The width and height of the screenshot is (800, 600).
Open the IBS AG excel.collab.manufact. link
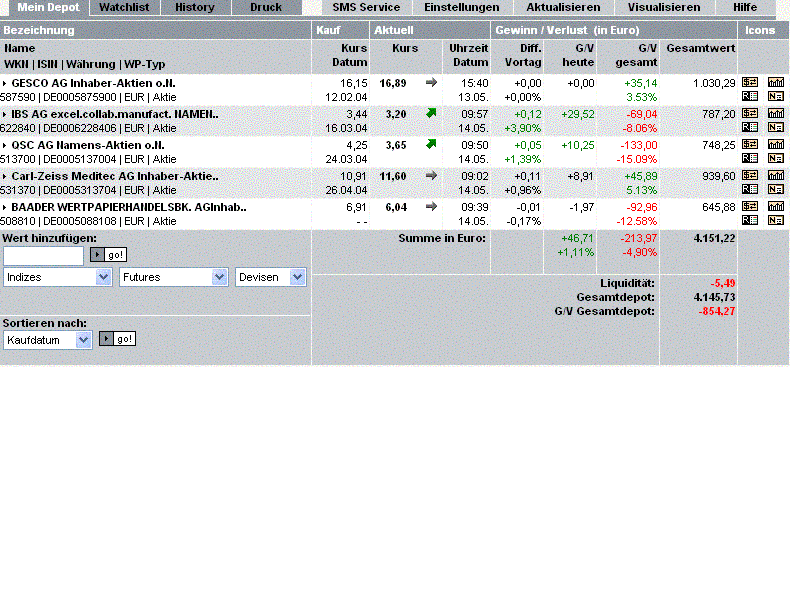[x=115, y=114]
